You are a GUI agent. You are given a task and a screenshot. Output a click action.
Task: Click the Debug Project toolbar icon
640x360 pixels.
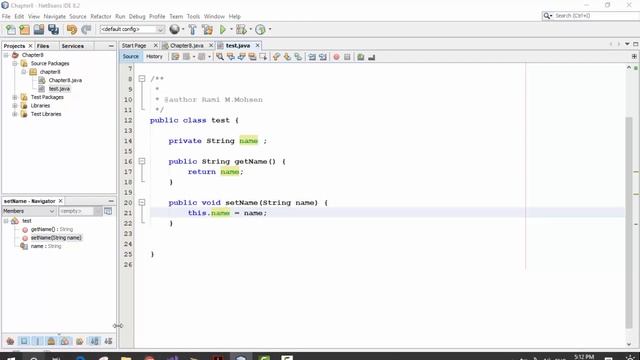pyautogui.click(x=241, y=29)
